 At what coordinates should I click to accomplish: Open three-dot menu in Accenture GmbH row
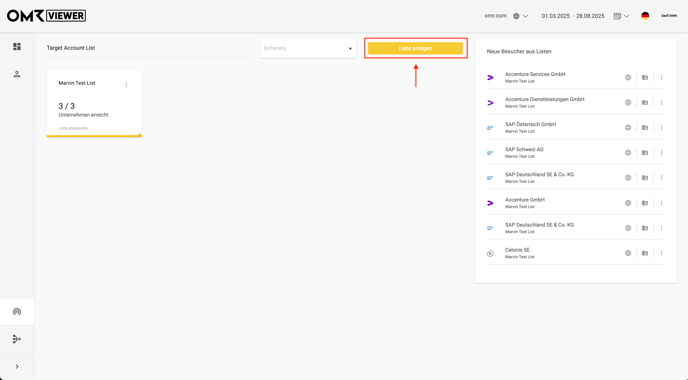pyautogui.click(x=661, y=203)
